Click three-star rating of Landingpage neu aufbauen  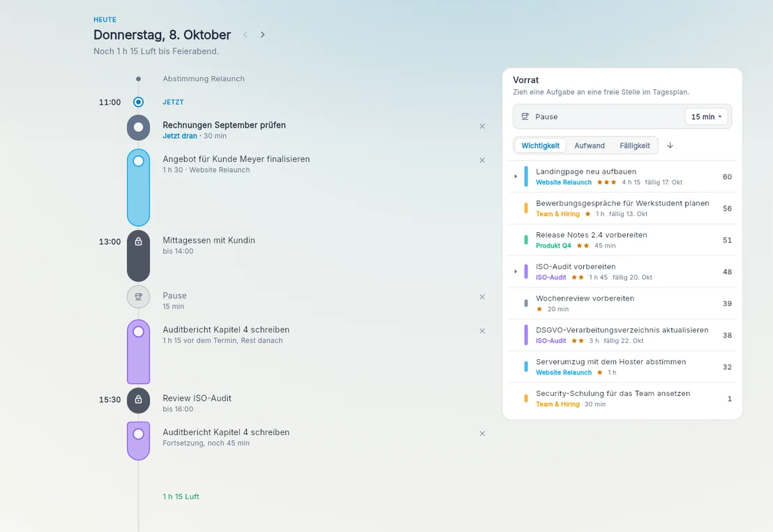pos(606,182)
